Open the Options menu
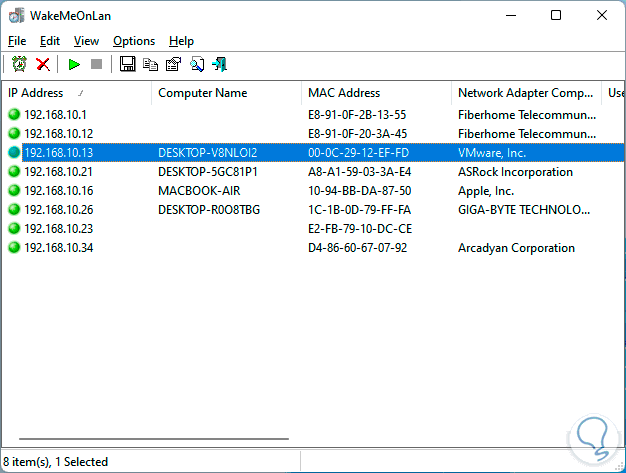This screenshot has height=473, width=626. tap(134, 41)
